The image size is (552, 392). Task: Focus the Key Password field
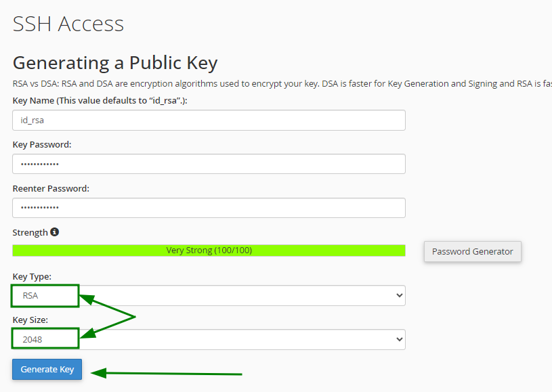[x=209, y=164]
